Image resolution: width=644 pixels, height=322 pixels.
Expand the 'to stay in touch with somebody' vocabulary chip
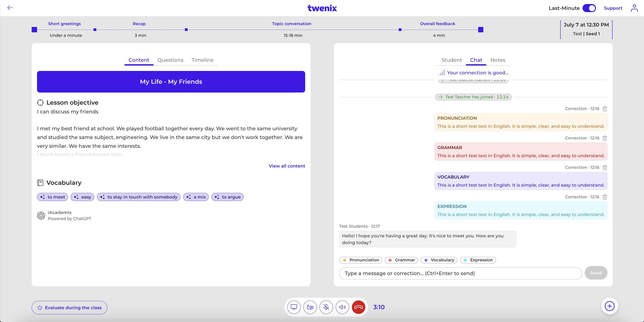point(138,197)
